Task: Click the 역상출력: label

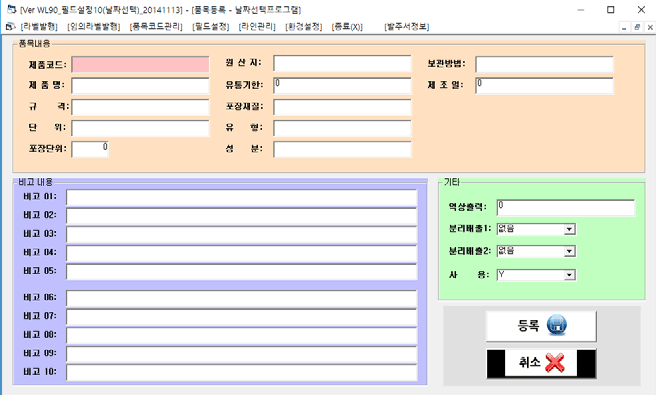Action: [x=468, y=207]
